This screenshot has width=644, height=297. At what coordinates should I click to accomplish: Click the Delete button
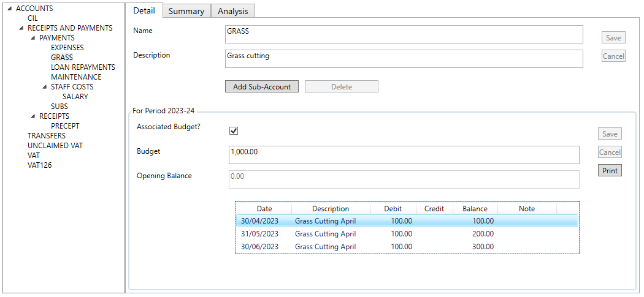(x=341, y=86)
